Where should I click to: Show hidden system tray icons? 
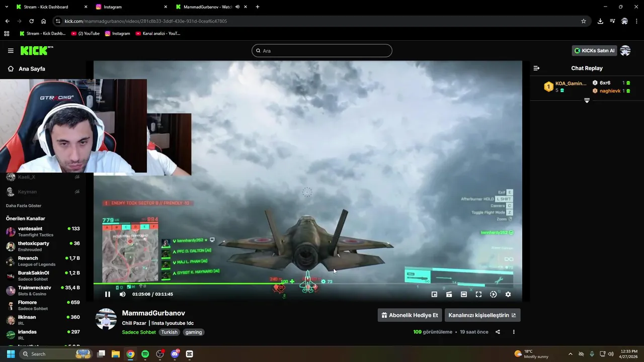point(570,354)
